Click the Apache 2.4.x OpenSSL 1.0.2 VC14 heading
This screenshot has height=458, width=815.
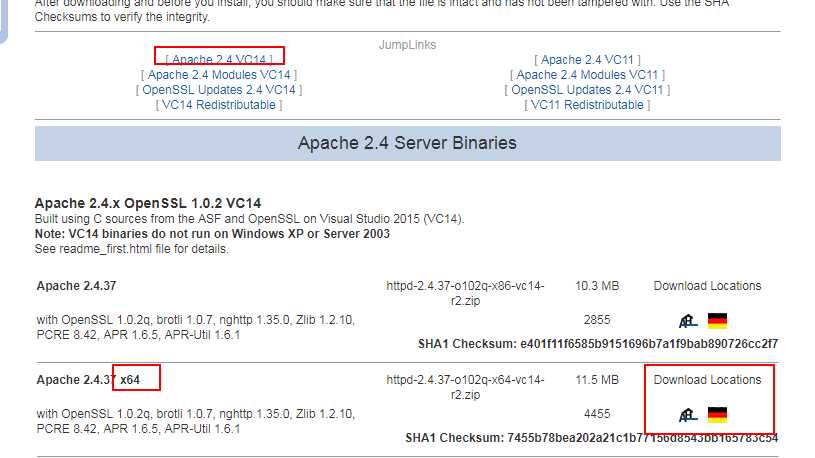(x=148, y=203)
